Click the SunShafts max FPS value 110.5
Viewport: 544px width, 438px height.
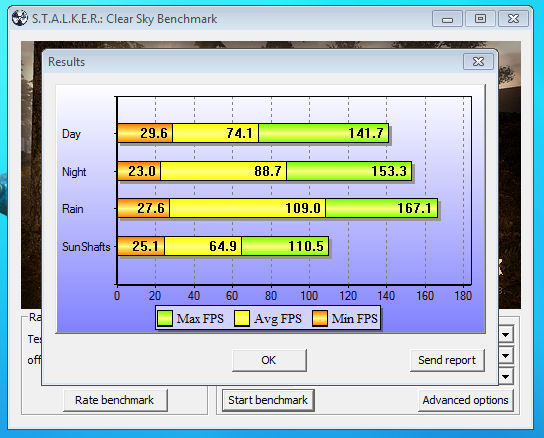[x=306, y=246]
